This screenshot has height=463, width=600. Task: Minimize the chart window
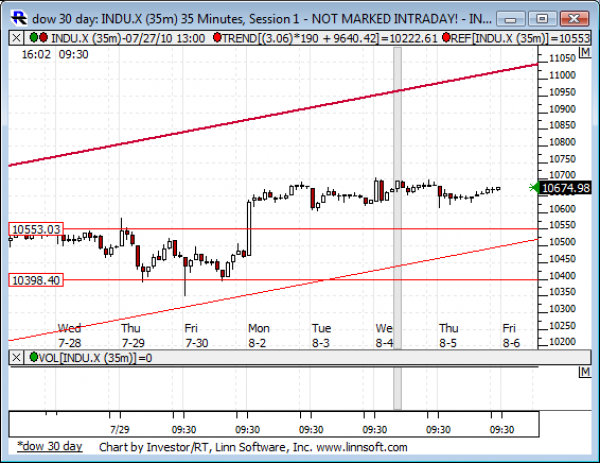[511, 19]
